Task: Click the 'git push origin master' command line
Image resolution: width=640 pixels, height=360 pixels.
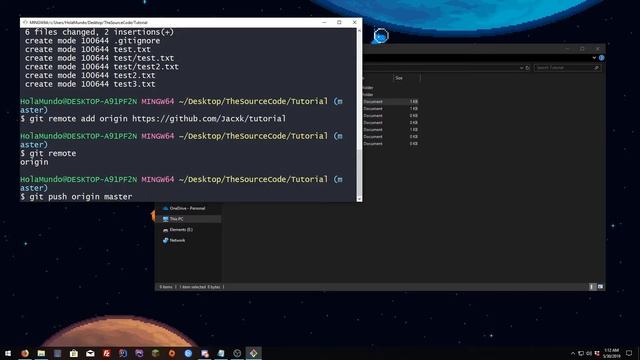Action: pos(76,197)
